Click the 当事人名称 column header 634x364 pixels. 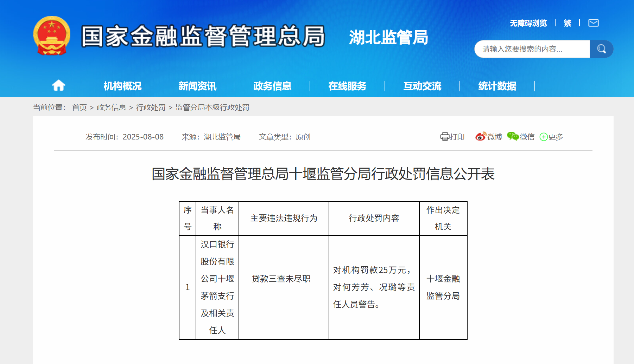(217, 218)
